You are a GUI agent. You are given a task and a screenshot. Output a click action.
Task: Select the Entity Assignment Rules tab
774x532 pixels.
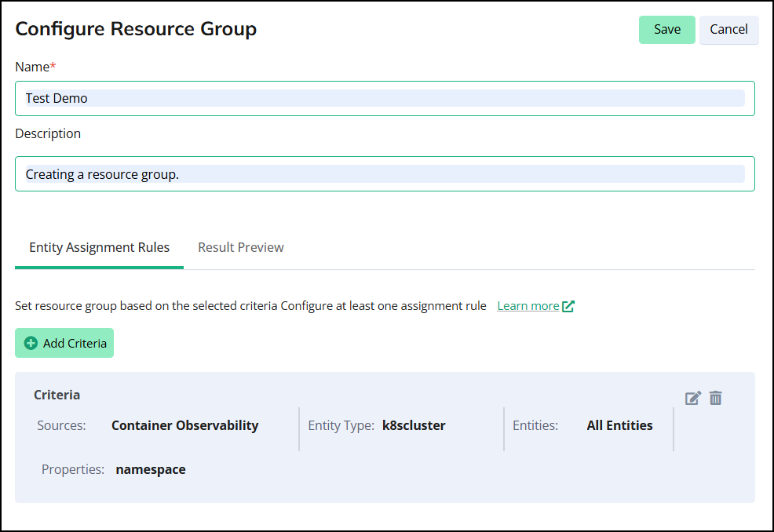99,247
